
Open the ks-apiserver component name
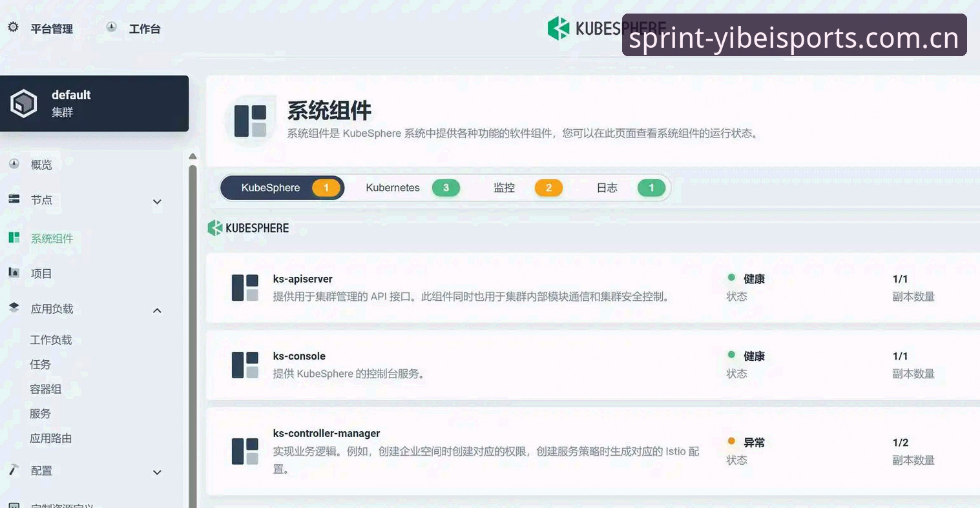[x=302, y=279]
